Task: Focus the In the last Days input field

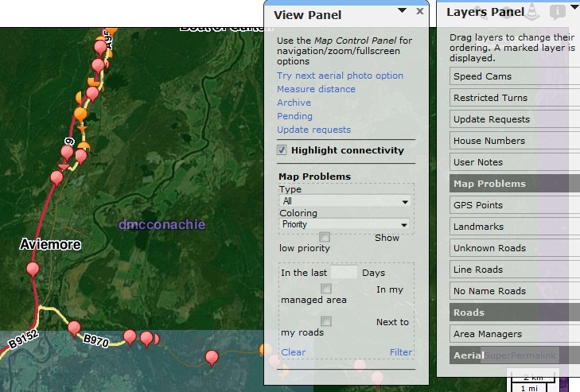Action: pos(344,272)
